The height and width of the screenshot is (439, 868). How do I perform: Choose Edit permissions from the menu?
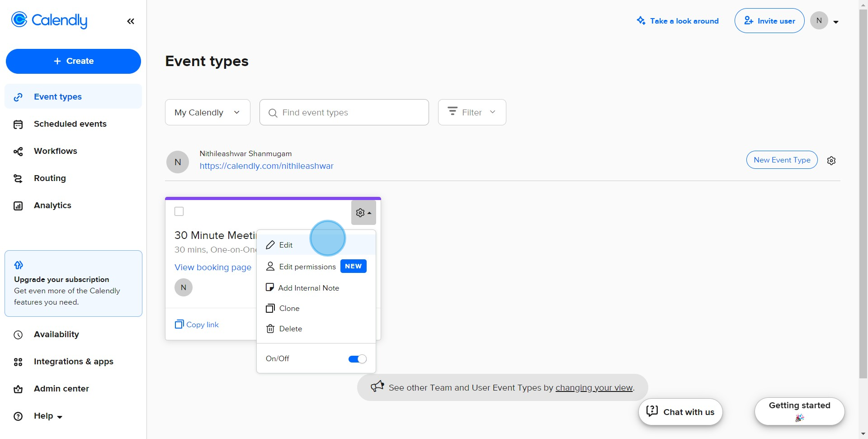(316, 267)
